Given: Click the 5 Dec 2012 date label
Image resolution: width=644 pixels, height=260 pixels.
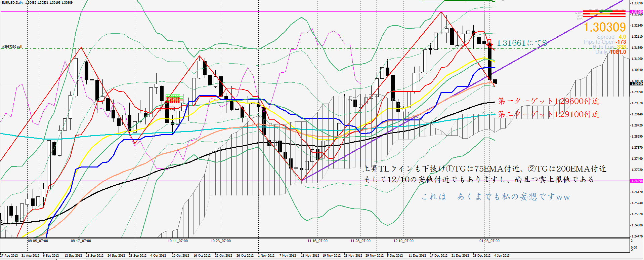Looking at the screenshot, I should point(395,256).
